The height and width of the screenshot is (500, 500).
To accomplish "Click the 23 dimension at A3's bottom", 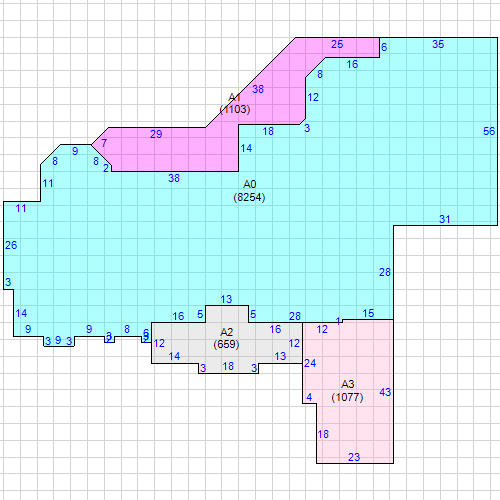I will 354,457.
